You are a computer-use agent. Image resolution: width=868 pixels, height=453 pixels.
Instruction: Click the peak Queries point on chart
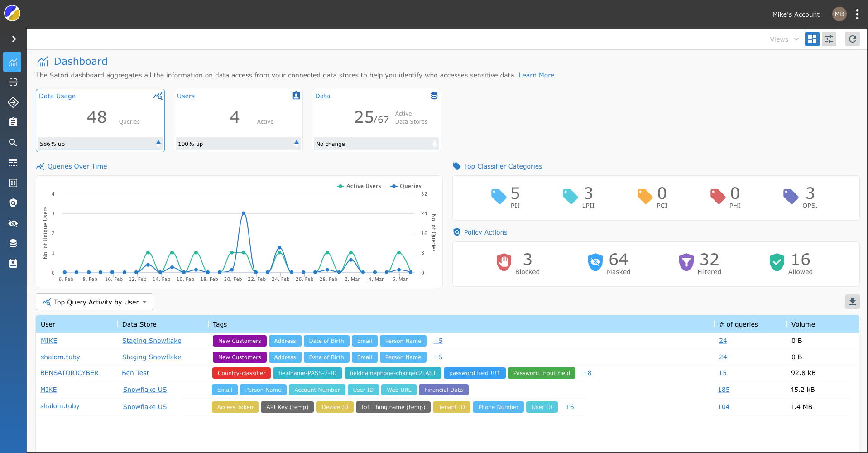(244, 213)
